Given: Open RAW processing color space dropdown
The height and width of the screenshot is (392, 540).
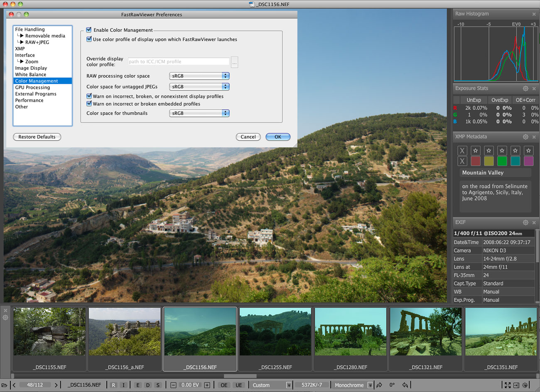Looking at the screenshot, I should click(199, 76).
